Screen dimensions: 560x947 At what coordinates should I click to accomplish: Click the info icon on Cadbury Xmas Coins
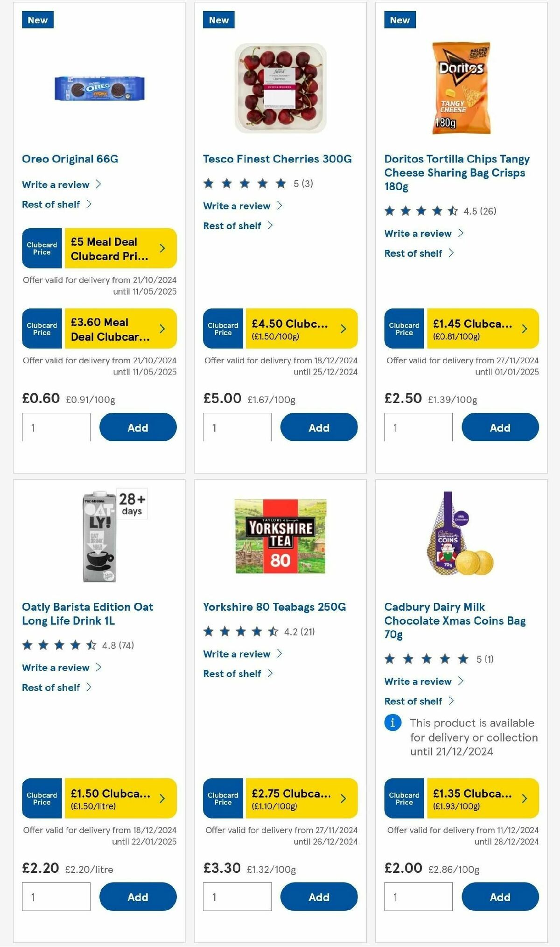pos(393,722)
